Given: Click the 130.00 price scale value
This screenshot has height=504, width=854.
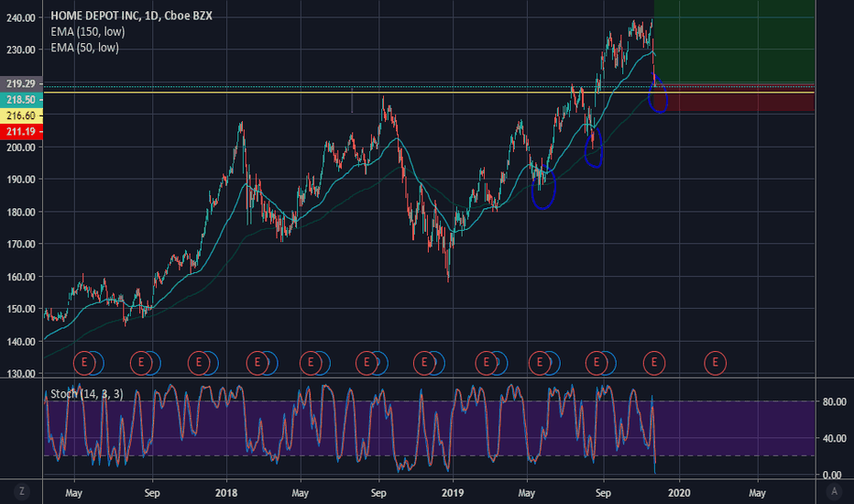Looking at the screenshot, I should [x=21, y=374].
